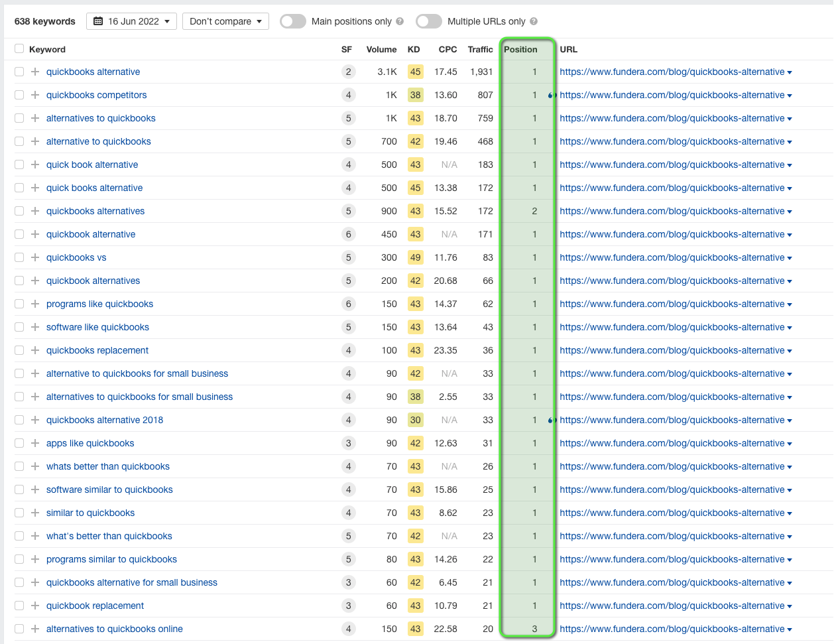
Task: Sort by the KD column header
Action: click(x=414, y=49)
